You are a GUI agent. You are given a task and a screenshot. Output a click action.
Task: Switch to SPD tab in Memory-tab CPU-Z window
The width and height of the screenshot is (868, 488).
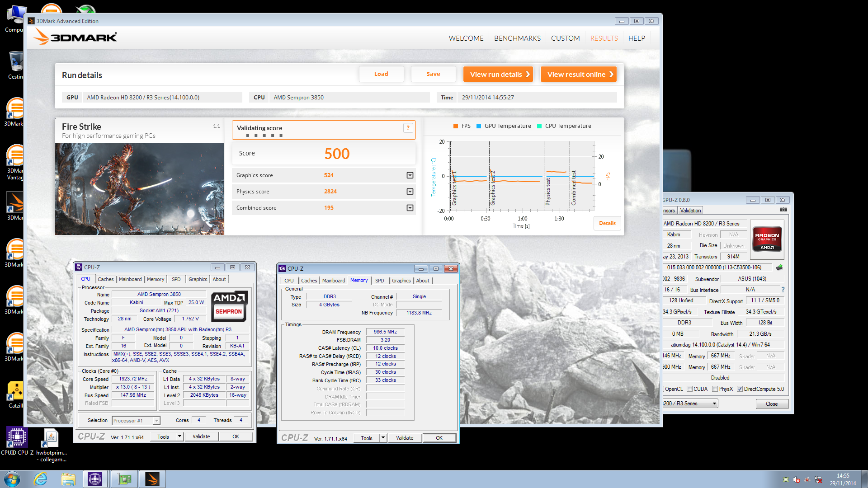pos(379,281)
